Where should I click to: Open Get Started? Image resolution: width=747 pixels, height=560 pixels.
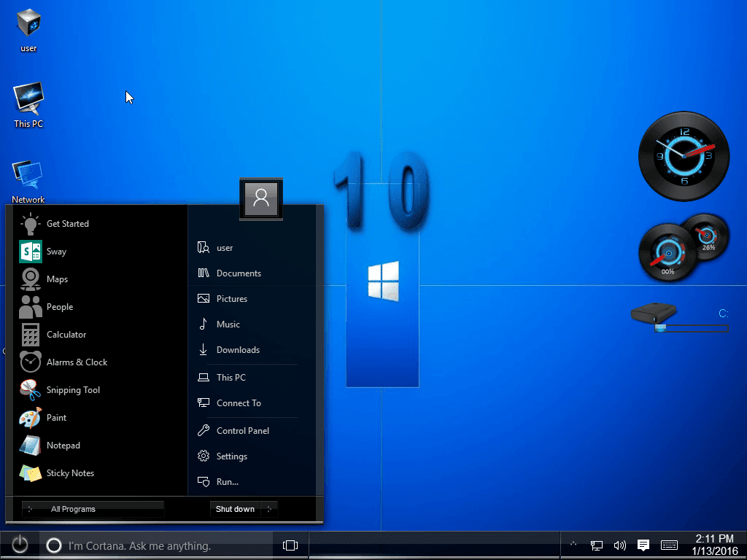click(68, 223)
